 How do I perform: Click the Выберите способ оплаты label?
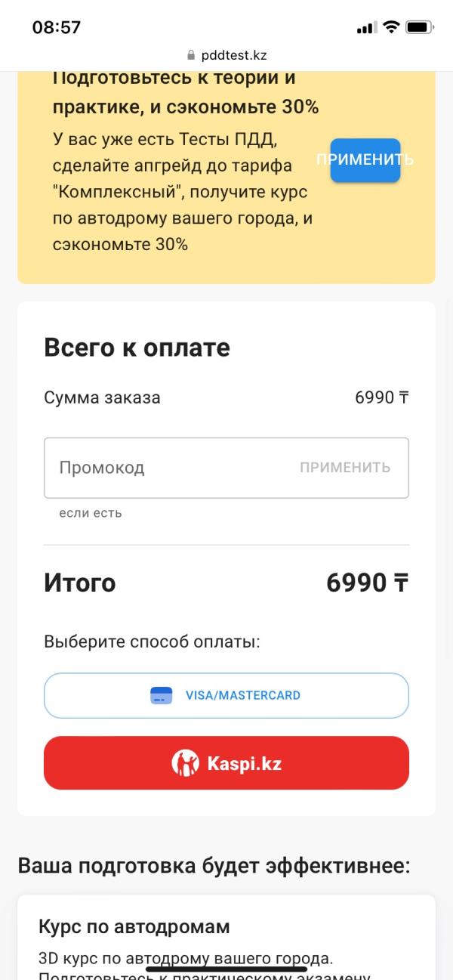[x=152, y=642]
